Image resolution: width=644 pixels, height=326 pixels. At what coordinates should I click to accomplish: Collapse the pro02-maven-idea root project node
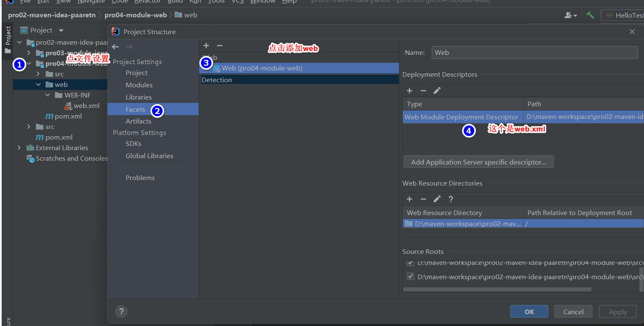pyautogui.click(x=19, y=42)
